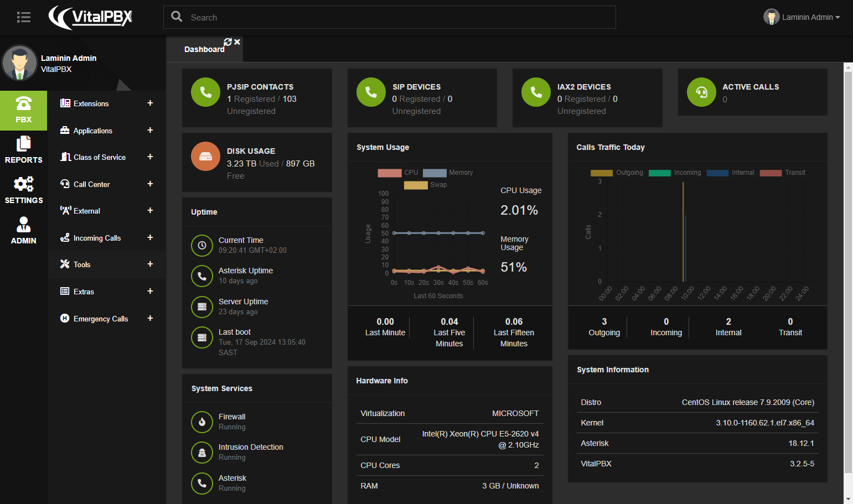Viewport: 853px width, 504px height.
Task: Toggle the sidebar hamburger menu icon
Action: (24, 17)
